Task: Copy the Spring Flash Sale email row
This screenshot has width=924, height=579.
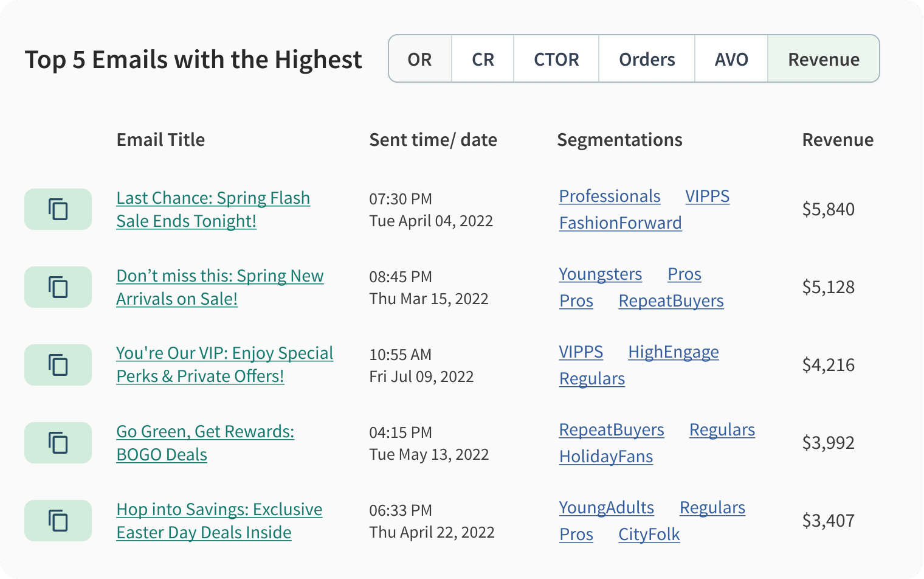Action: pos(58,209)
